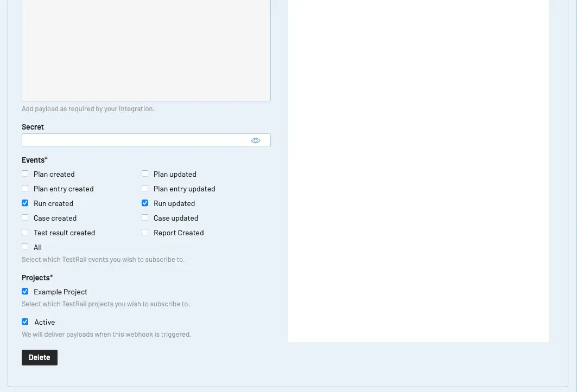Click inside the payload text area

[x=146, y=50]
